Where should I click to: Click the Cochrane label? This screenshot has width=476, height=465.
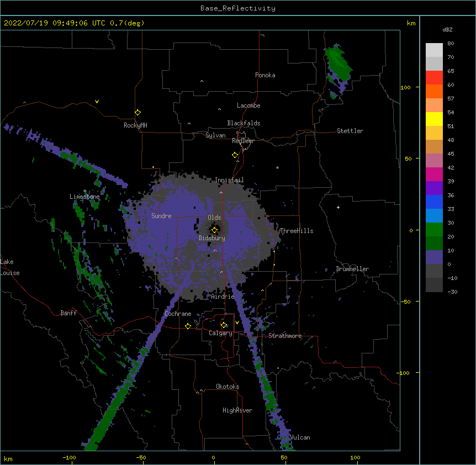[x=178, y=314]
